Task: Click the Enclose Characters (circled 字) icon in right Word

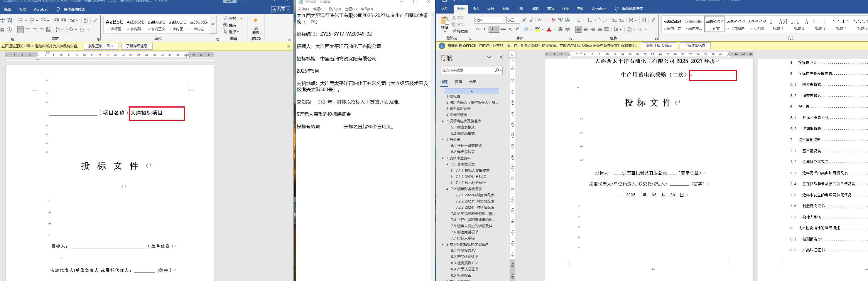Action: click(x=568, y=29)
